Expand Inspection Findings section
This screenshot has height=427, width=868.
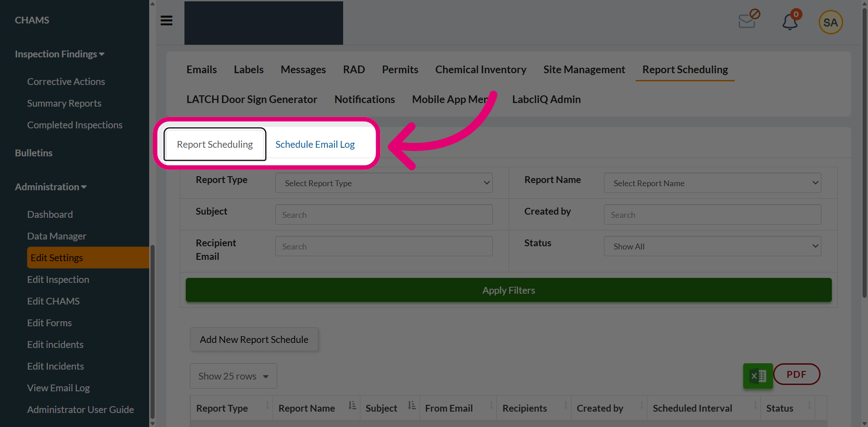tap(60, 54)
